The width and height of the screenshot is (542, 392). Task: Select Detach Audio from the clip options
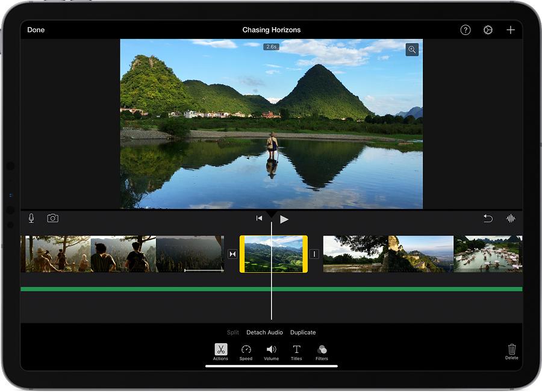pos(264,332)
